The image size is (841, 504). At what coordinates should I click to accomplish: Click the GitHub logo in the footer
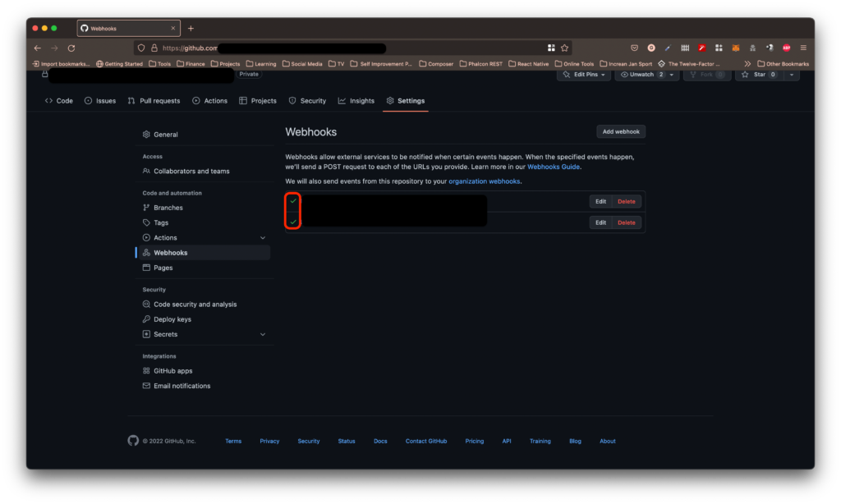[x=132, y=441]
